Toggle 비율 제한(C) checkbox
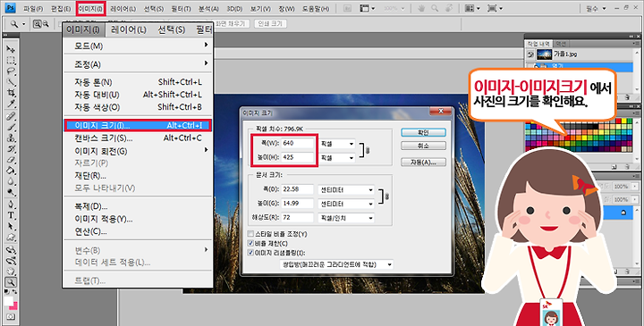Screen dimensions: 644x326 pyautogui.click(x=250, y=243)
